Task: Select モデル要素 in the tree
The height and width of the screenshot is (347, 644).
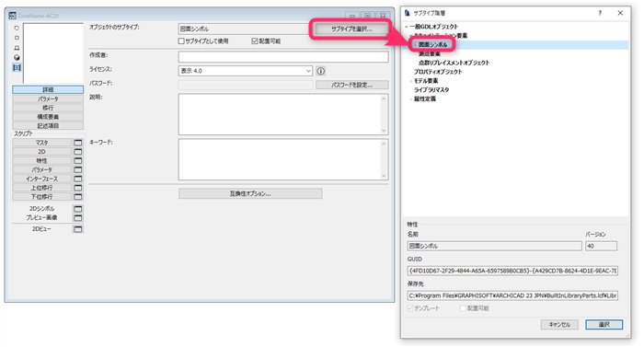Action: 426,81
